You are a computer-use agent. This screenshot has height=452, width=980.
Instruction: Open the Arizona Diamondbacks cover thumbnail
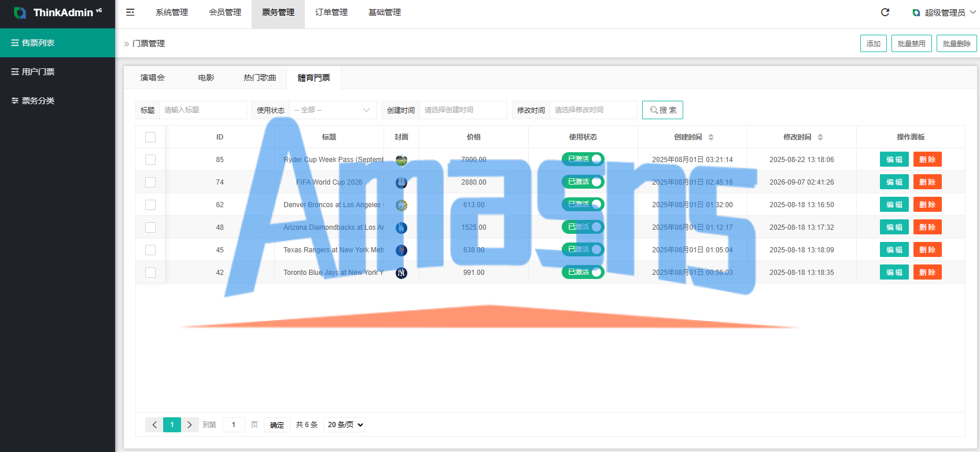coord(401,228)
